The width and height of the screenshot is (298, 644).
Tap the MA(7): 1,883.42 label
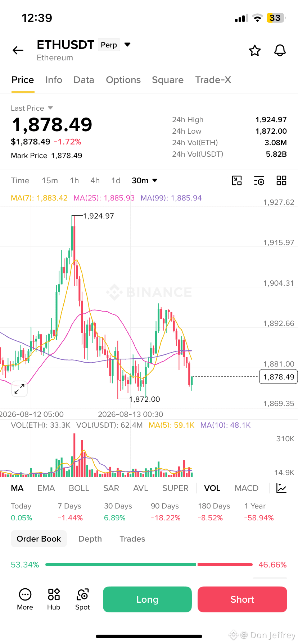pyautogui.click(x=39, y=198)
